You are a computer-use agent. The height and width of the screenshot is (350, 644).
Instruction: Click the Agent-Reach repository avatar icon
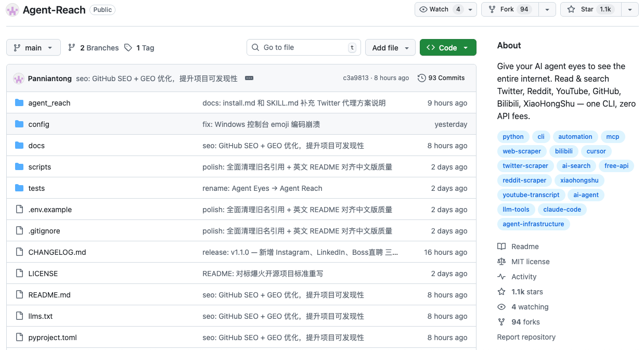12,10
